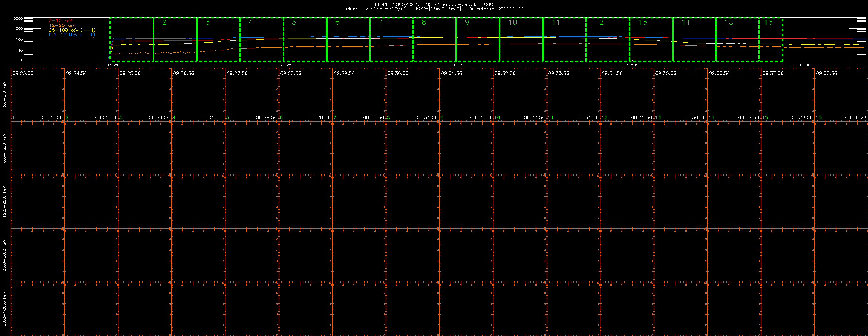The image size is (868, 336).
Task: Click green column number 12 in image grid
Action: click(604, 118)
